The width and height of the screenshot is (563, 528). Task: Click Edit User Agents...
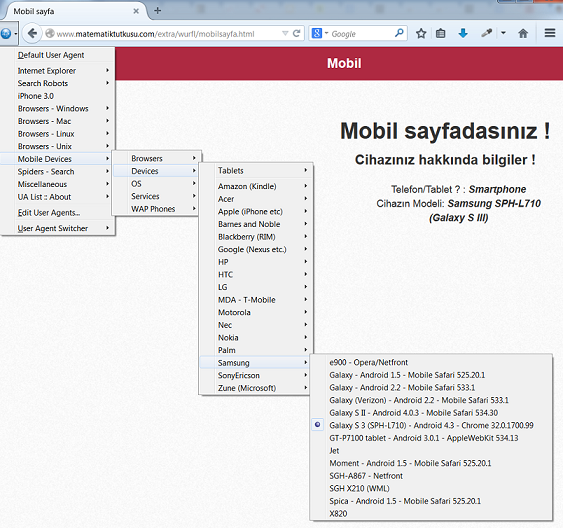(x=58, y=212)
